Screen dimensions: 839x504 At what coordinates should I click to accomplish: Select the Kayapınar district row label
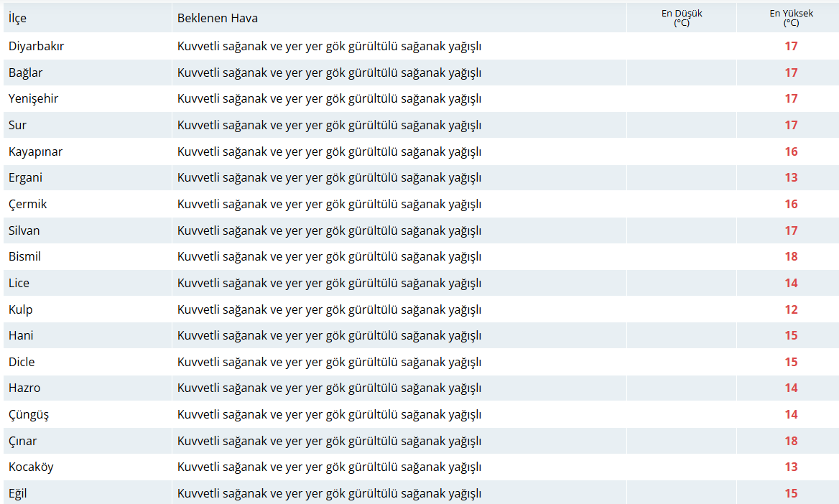(35, 151)
